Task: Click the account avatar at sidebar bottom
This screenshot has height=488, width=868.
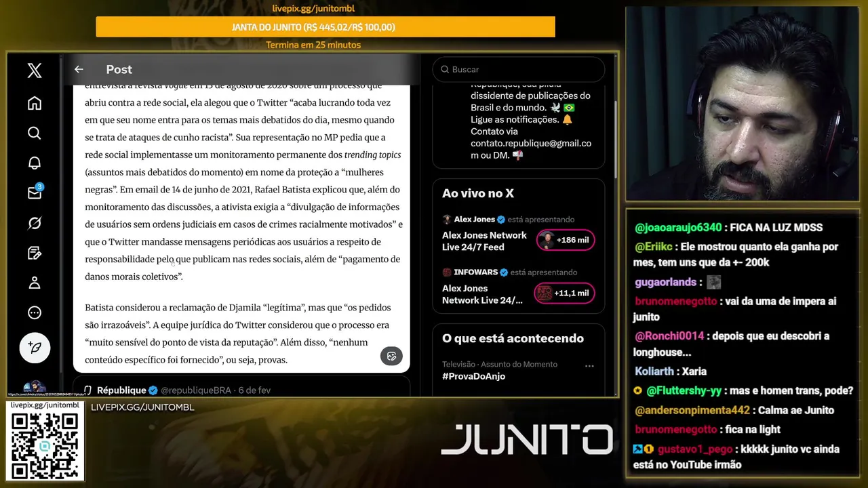Action: pyautogui.click(x=35, y=388)
